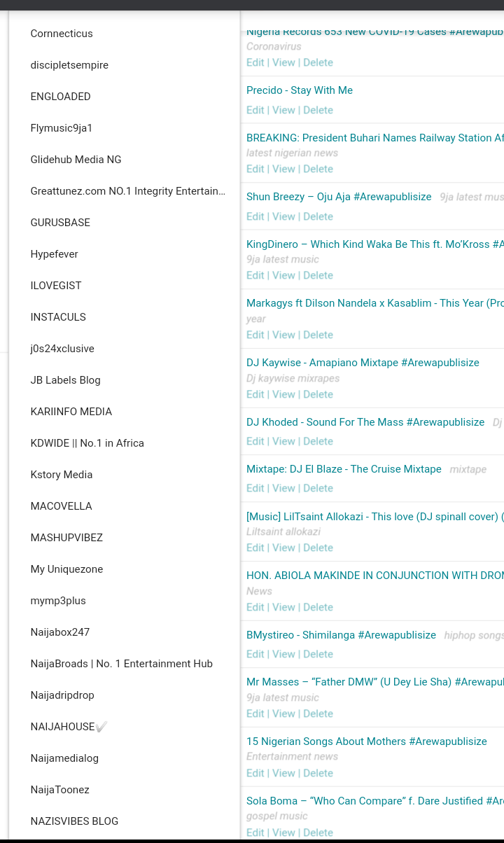Screen dimensions: 504x843
Task: View the President Buhari railway post
Action: click(283, 169)
